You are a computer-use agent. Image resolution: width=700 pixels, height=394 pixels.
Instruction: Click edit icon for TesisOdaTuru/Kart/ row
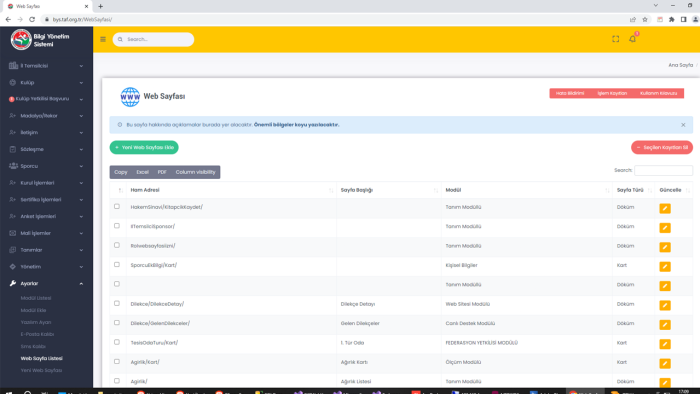coord(665,344)
